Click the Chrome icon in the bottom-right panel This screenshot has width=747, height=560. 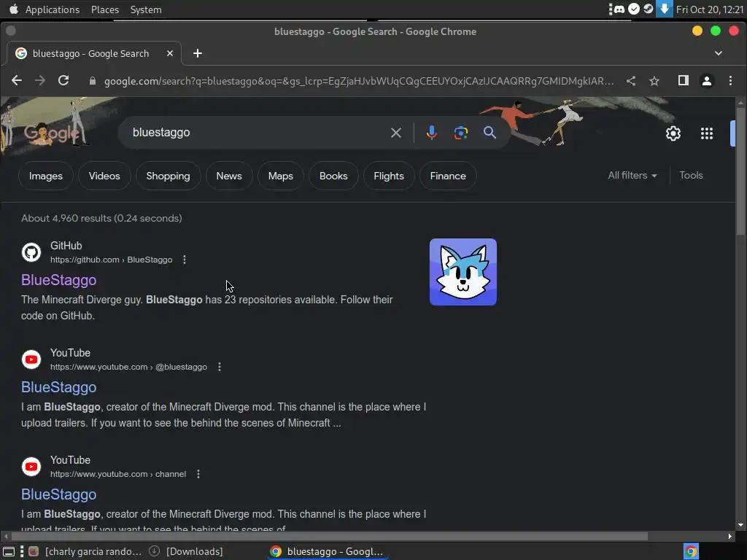tap(691, 551)
